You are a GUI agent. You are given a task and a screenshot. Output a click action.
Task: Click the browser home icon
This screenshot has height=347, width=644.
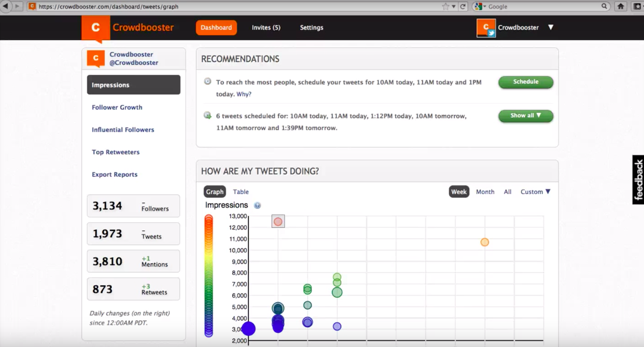[x=620, y=6]
